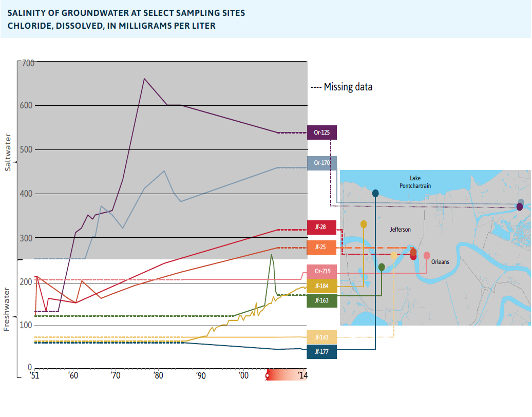532x417 pixels.
Task: Click the green Jf-163 map marker
Action: 382,267
